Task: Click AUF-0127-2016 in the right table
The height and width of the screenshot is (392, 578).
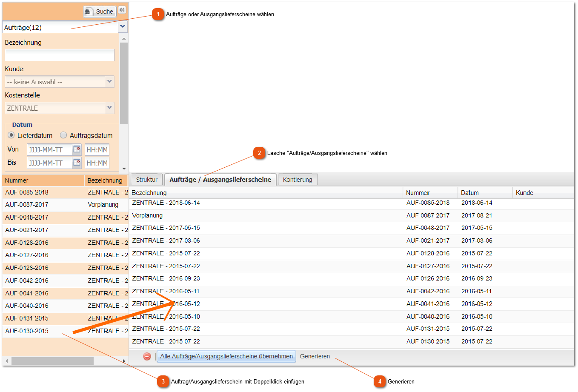Action: [428, 266]
